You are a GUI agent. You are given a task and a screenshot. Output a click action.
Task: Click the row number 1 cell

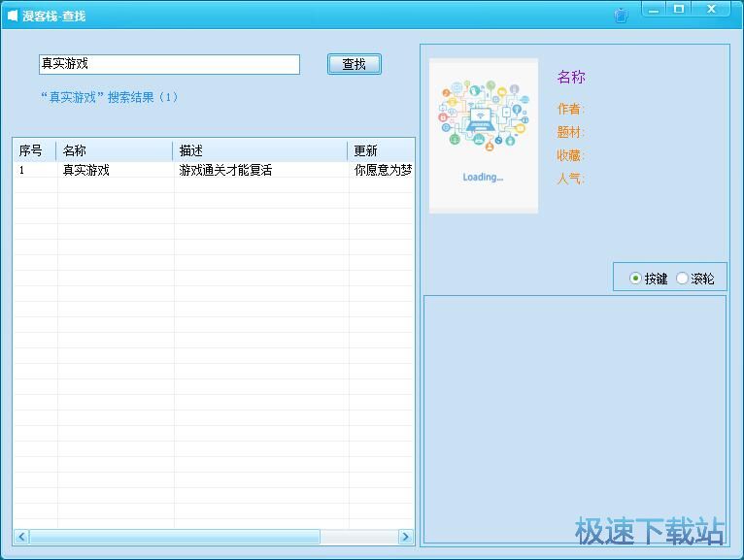21,170
